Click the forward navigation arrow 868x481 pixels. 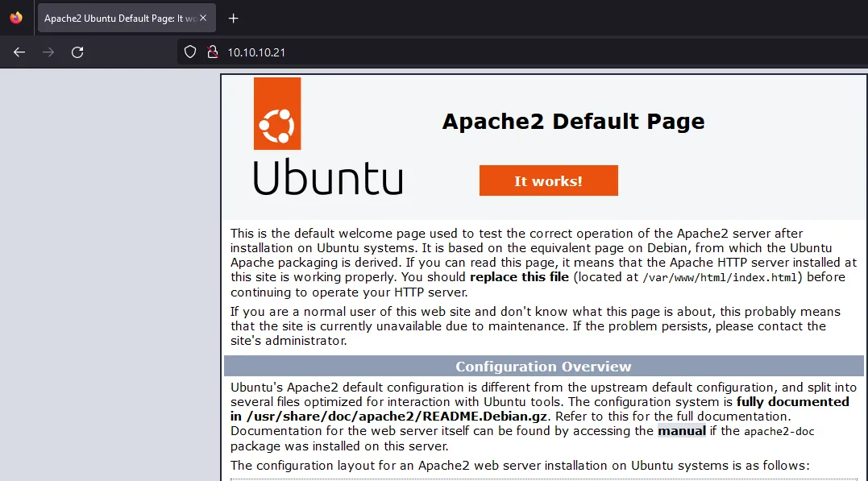pyautogui.click(x=48, y=52)
